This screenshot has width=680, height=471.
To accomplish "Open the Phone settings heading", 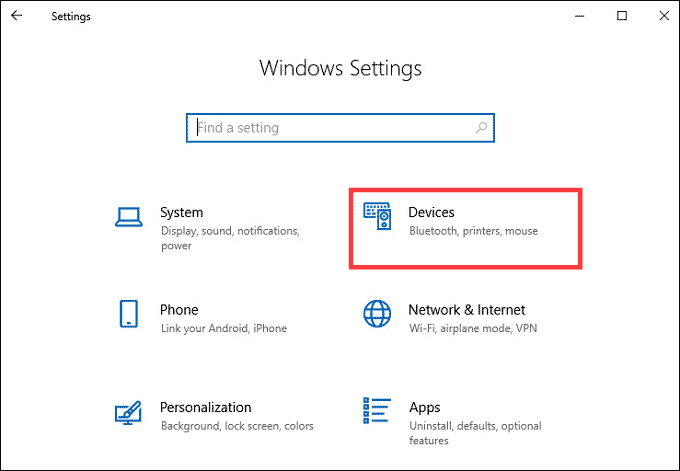I will coord(179,310).
